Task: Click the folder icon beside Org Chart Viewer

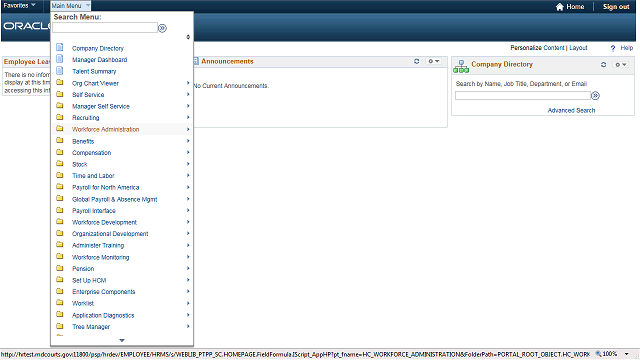Action: pyautogui.click(x=60, y=82)
